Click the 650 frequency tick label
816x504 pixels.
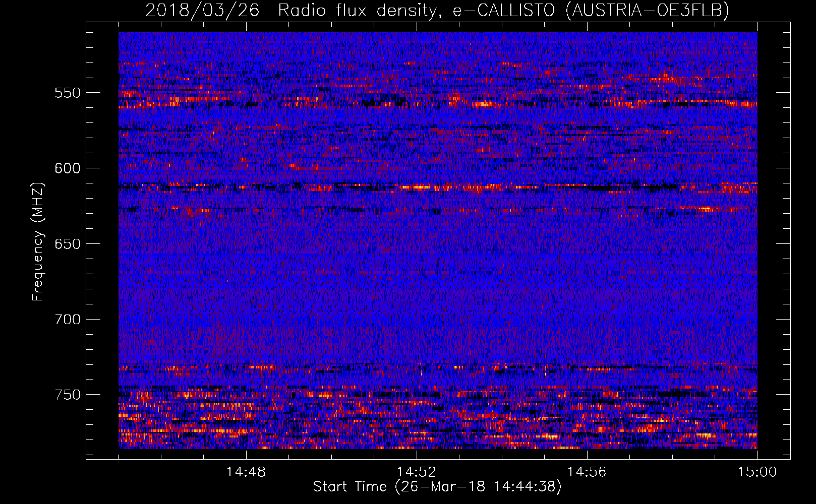pos(68,244)
